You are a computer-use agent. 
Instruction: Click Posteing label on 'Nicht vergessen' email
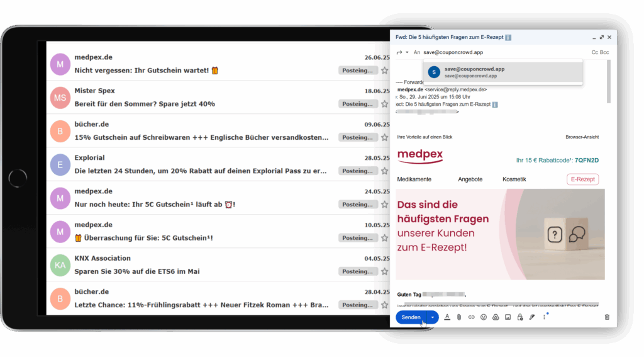(x=358, y=71)
